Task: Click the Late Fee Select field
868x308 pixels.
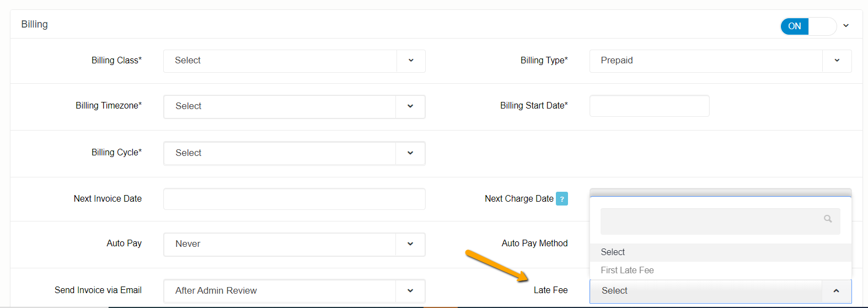Action: [x=705, y=291]
